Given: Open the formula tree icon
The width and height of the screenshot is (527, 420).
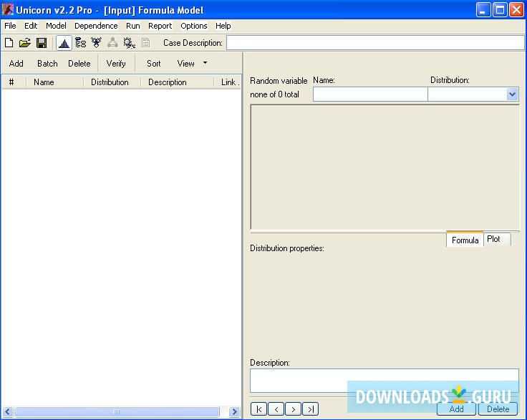Looking at the screenshot, I should click(x=80, y=43).
